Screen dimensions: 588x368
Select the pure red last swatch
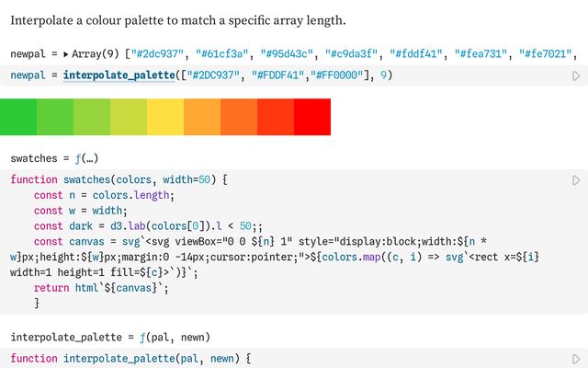312,117
